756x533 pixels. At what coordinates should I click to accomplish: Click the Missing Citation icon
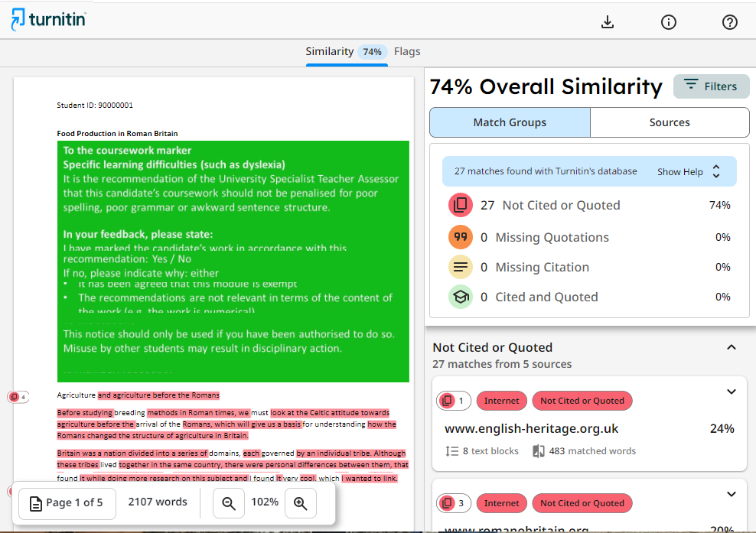pos(461,267)
